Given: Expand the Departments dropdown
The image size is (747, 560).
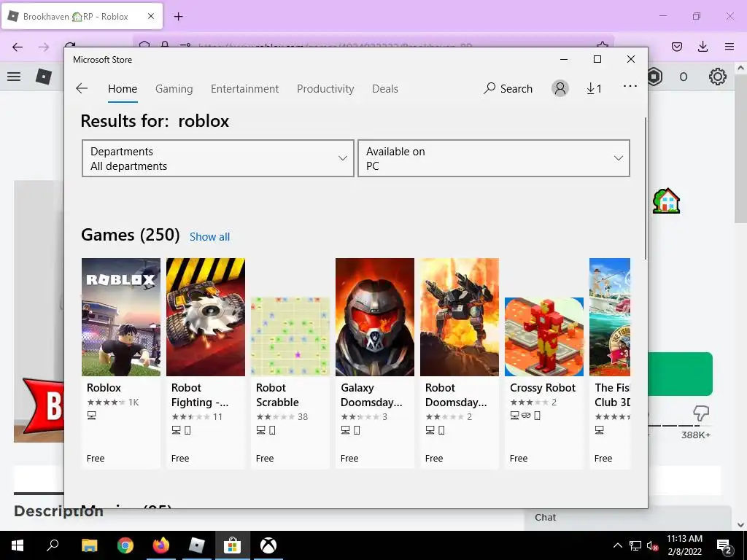Looking at the screenshot, I should pyautogui.click(x=218, y=158).
